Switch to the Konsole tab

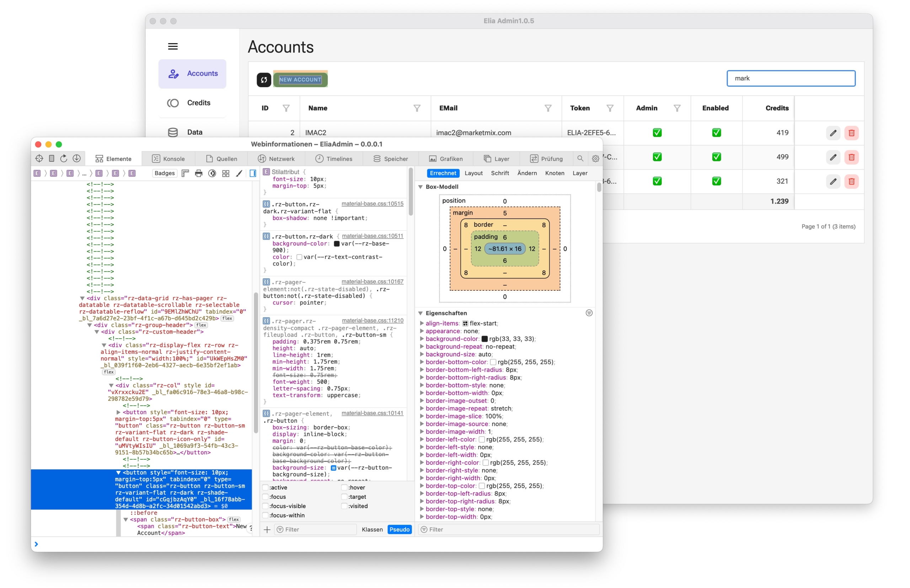coord(168,158)
